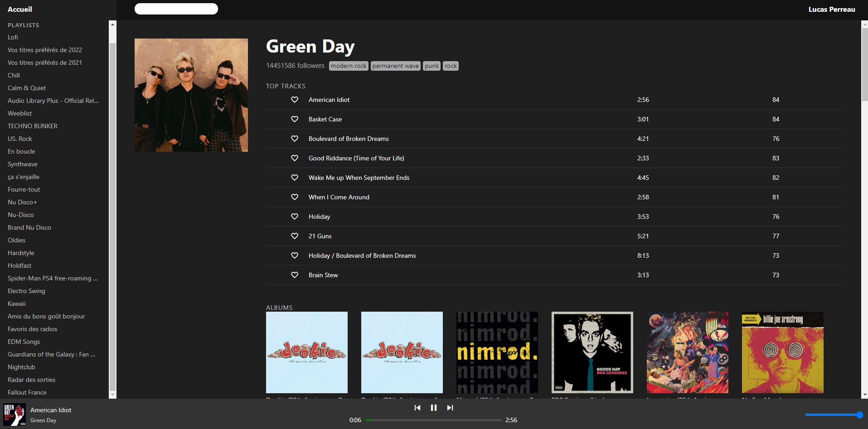This screenshot has height=429, width=868.
Task: Open the first Dookie album cover
Action: [x=307, y=352]
